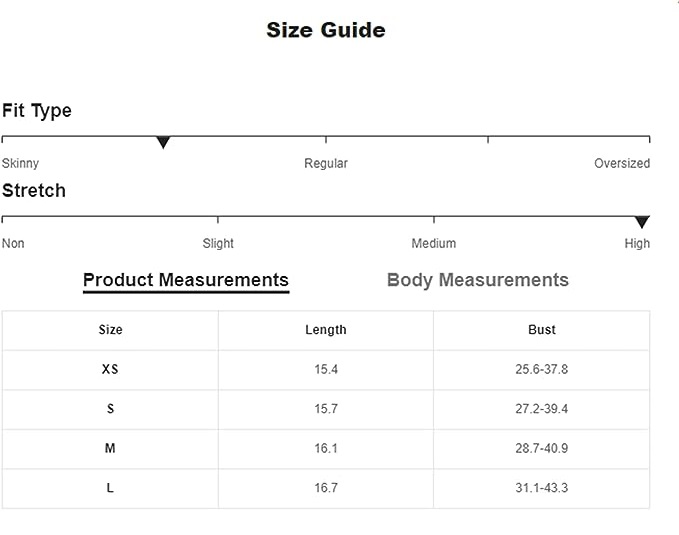Click the Skinny fit label
679x535 pixels.
21,163
